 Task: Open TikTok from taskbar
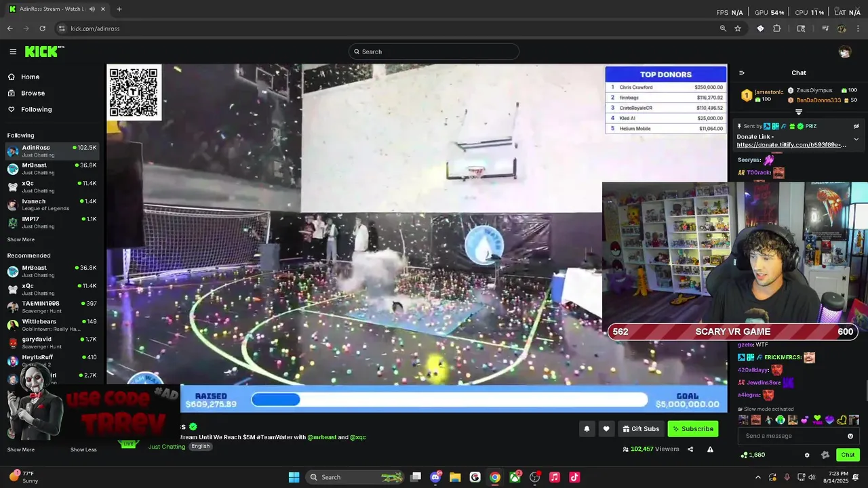574,477
